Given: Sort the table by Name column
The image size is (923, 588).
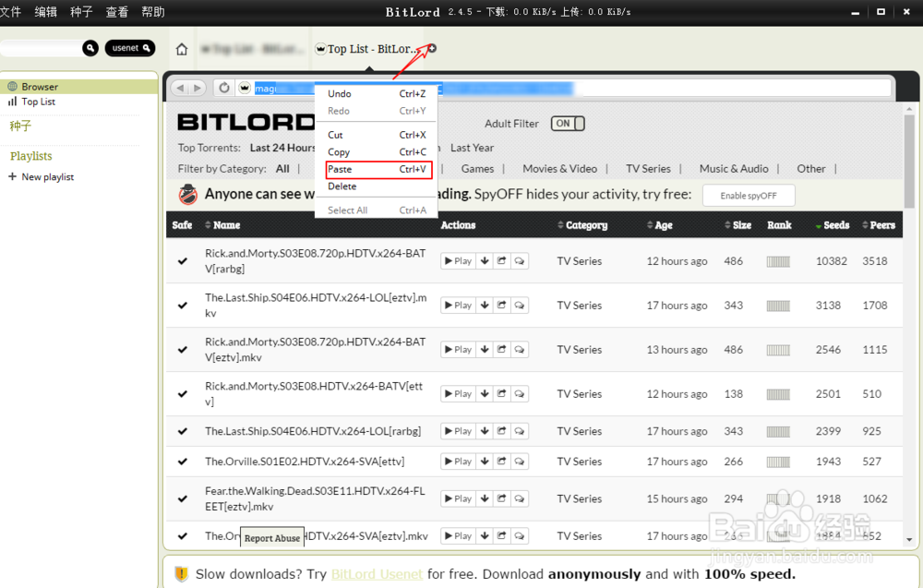Looking at the screenshot, I should click(x=222, y=225).
